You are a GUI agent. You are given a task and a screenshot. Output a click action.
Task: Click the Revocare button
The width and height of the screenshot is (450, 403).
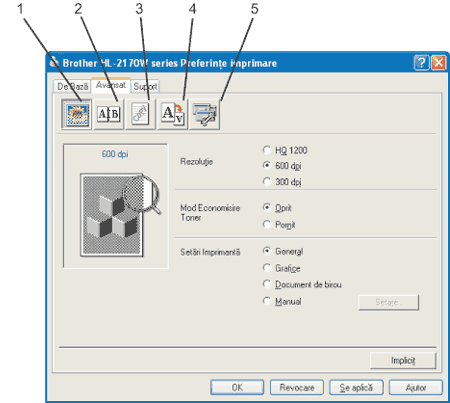pos(297,388)
